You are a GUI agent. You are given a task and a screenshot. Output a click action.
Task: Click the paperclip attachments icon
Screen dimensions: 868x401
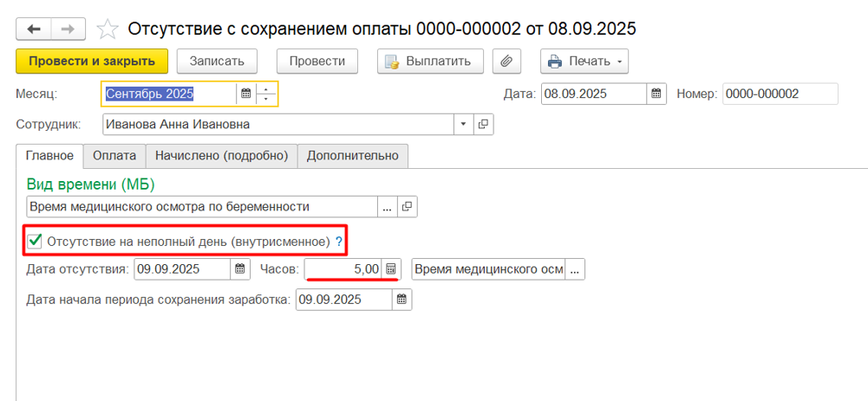pos(506,61)
